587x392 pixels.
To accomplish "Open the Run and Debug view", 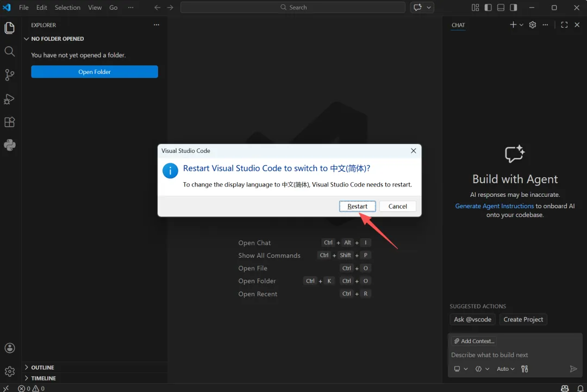I will (x=9, y=99).
